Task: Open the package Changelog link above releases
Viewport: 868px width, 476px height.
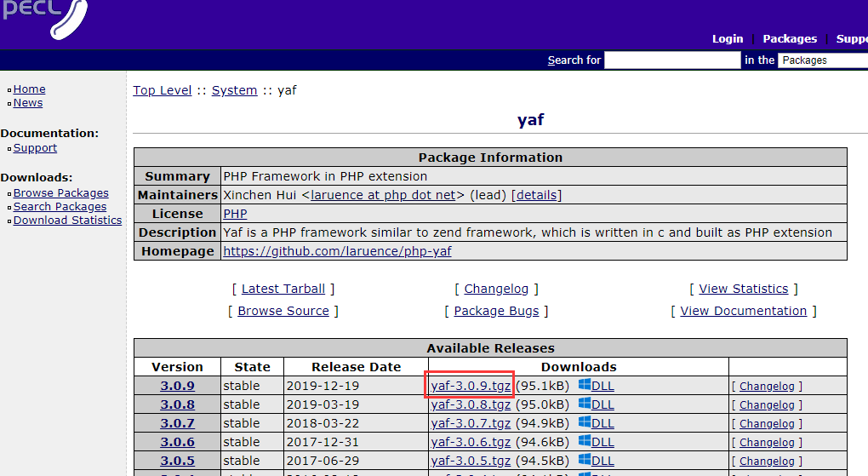Action: [496, 289]
